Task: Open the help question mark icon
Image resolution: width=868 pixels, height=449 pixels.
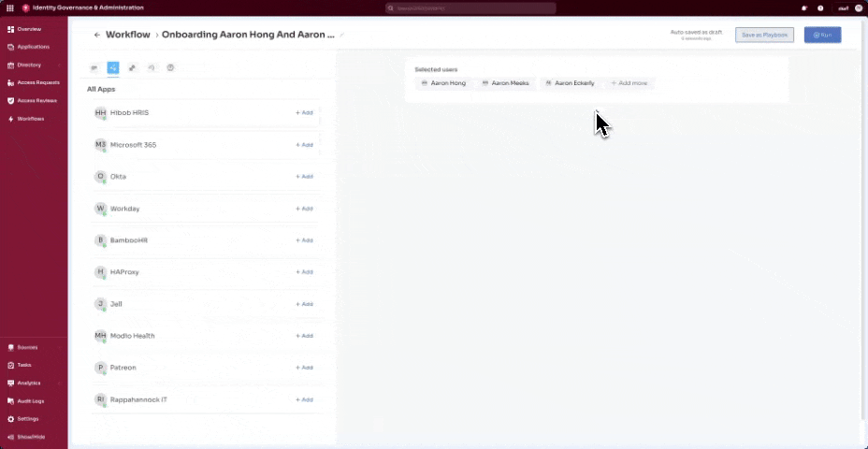Action: point(820,8)
